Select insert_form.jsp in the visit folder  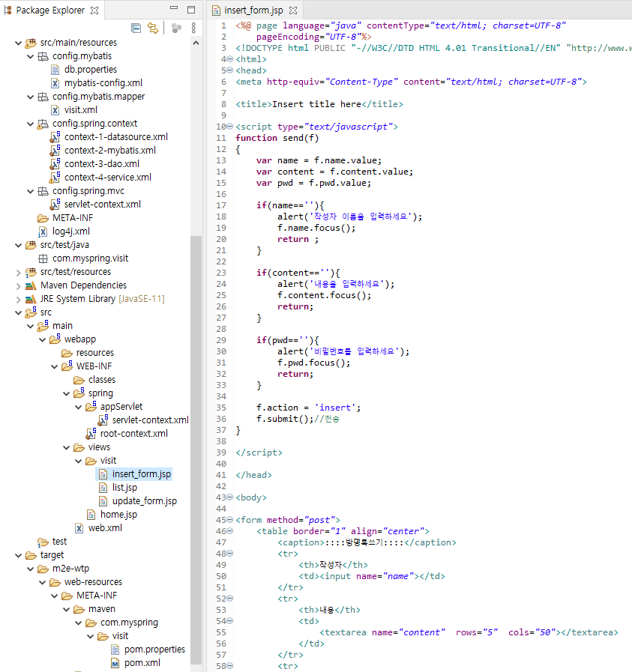click(x=142, y=474)
